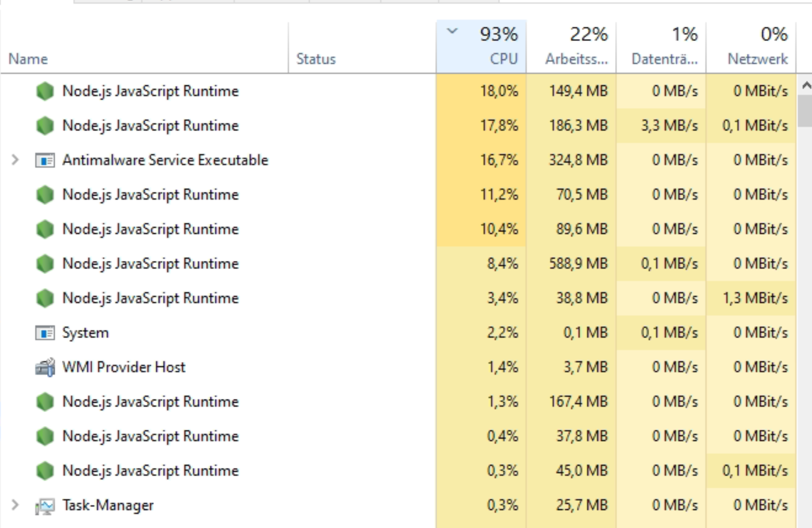Click the 167,4 MB memory cell
Screen dimensions: 812x528
(571, 402)
